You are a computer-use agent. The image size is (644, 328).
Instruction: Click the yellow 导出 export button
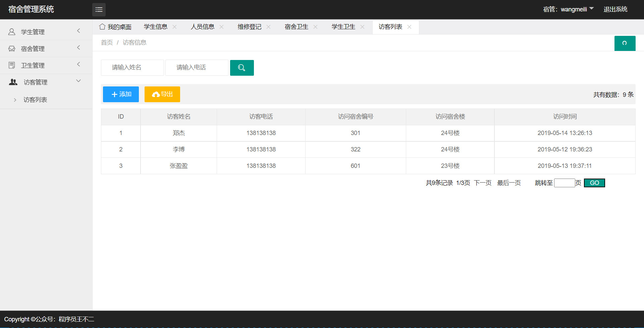(x=162, y=94)
